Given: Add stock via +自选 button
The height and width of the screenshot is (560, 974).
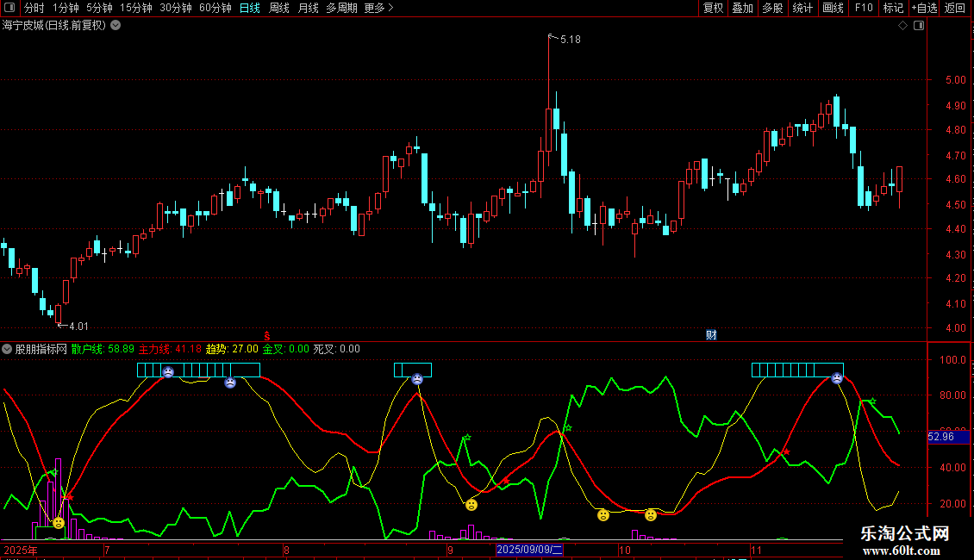Looking at the screenshot, I should coord(924,8).
